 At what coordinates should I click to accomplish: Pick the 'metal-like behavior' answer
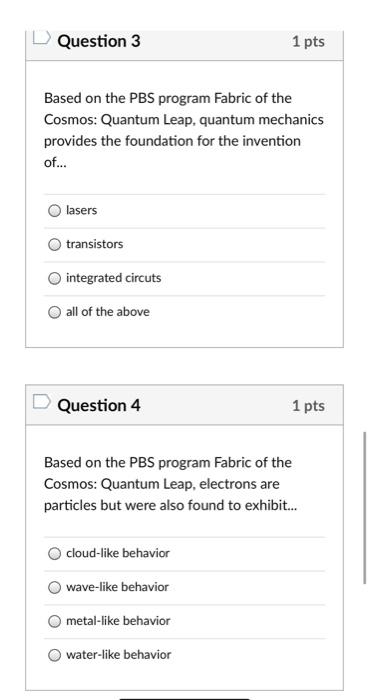(54, 621)
